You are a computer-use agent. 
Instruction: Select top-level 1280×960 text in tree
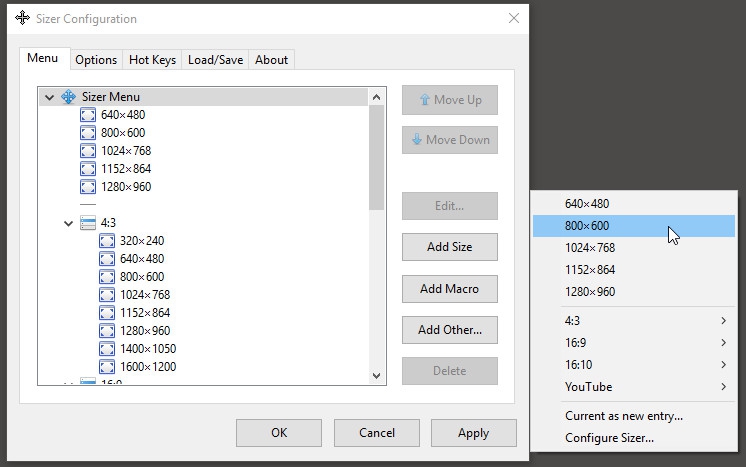[126, 187]
